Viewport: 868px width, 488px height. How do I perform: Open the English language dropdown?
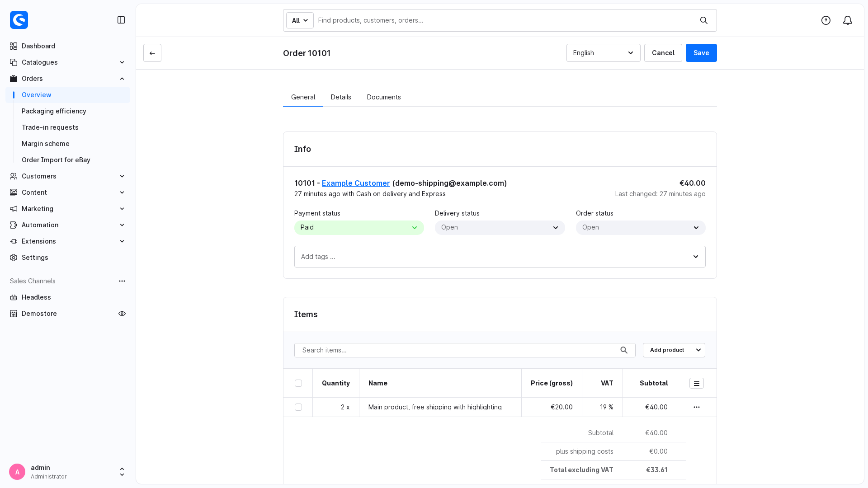(x=604, y=53)
